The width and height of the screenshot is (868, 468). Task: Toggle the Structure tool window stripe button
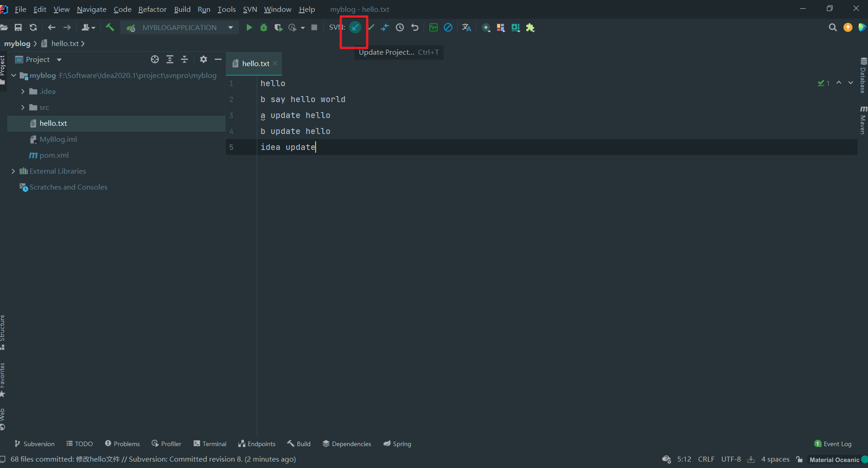coord(3,332)
